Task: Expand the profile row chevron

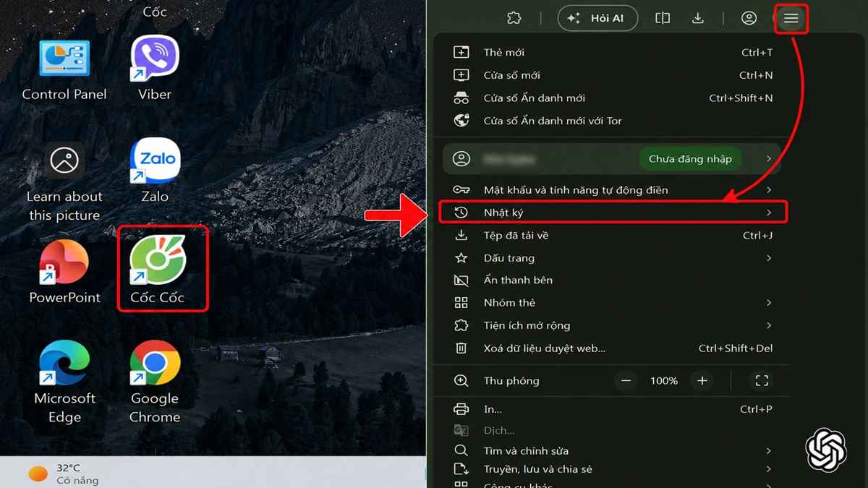Action: [x=768, y=159]
